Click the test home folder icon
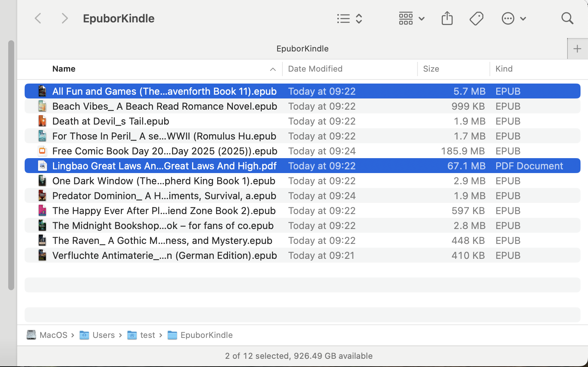Screen dimensions: 588x367 132,335
